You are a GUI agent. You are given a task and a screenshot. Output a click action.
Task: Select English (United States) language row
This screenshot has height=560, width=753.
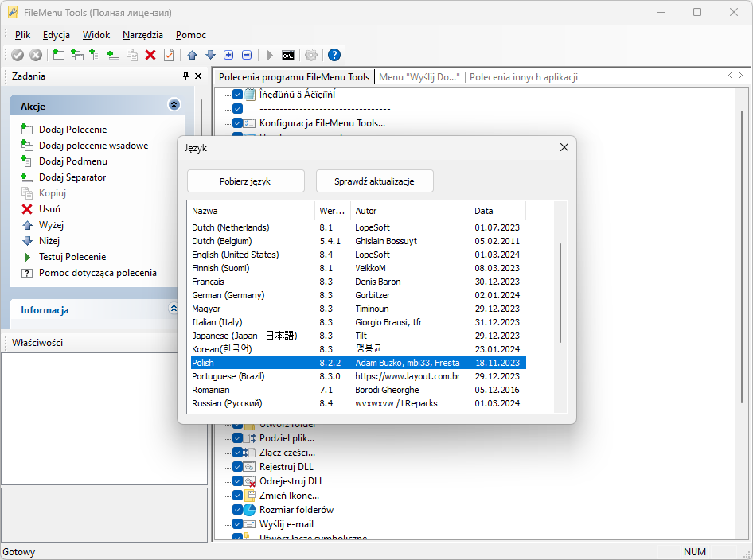[358, 255]
